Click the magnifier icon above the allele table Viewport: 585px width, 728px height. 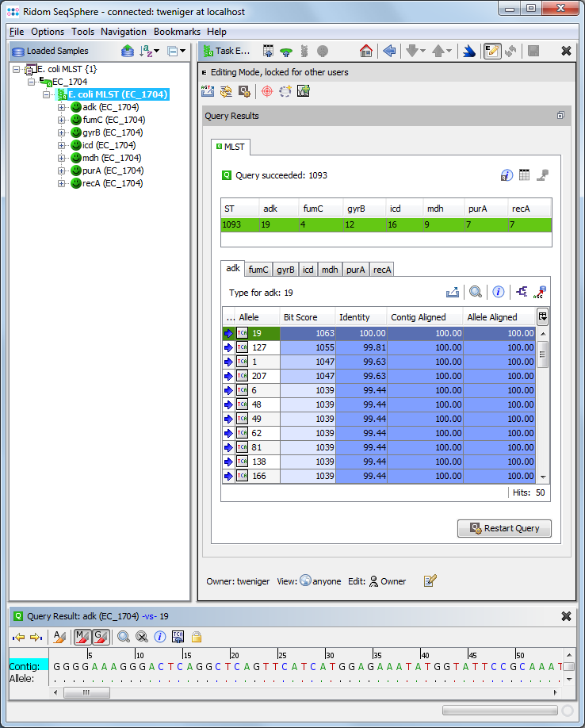tap(476, 292)
